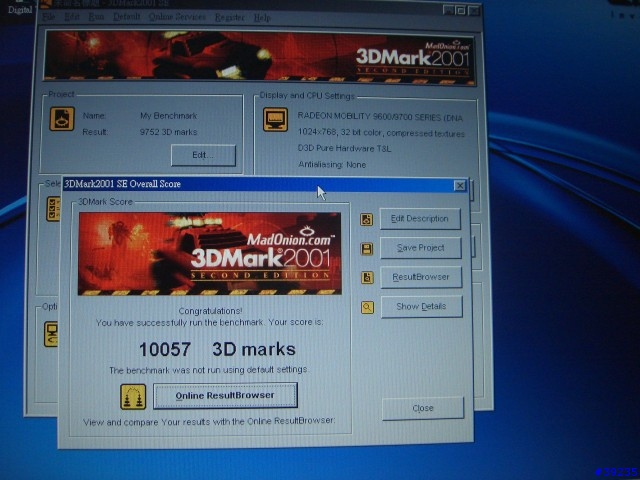
Task: Click the MadOnion 3DMark2001 banner in score dialog
Action: 210,253
